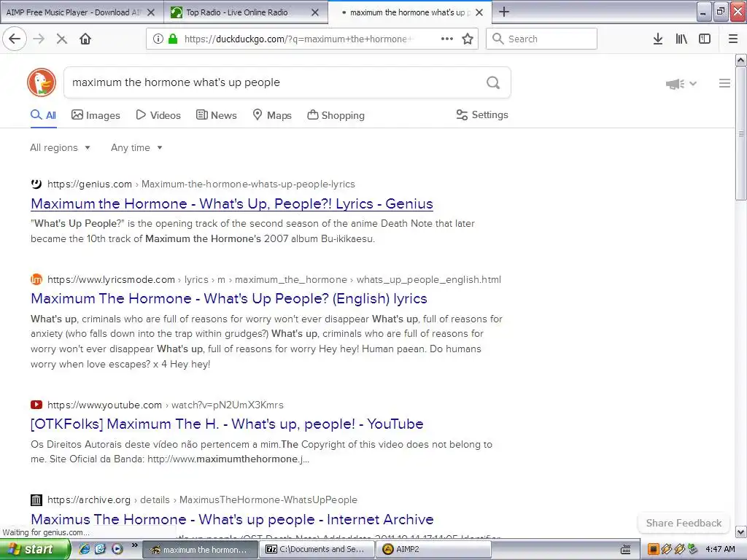
Task: Focus the Firefox toolbar Search field
Action: (x=541, y=39)
